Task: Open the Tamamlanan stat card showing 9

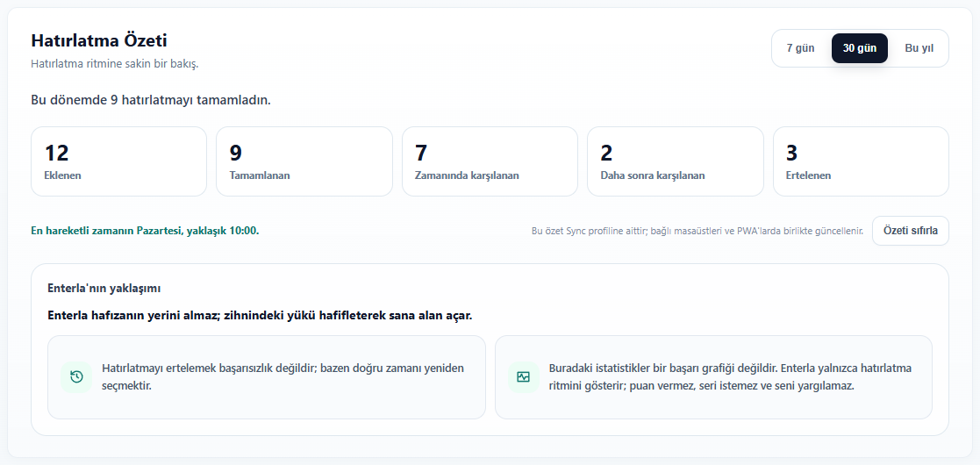Action: tap(304, 161)
